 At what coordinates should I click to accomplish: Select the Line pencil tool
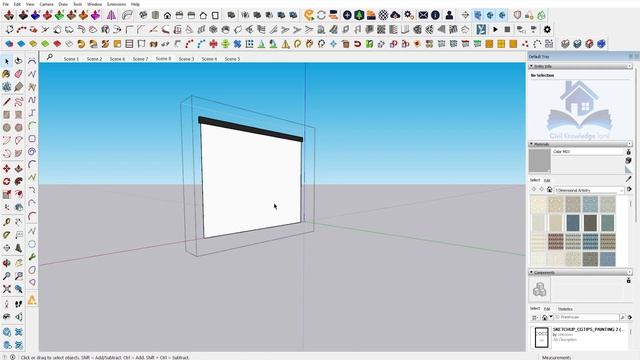click(7, 102)
